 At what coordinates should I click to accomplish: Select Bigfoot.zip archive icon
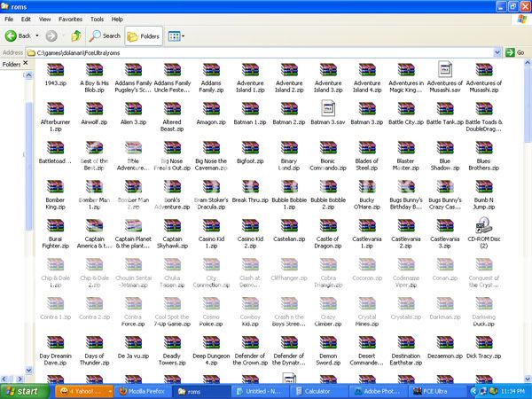point(250,148)
